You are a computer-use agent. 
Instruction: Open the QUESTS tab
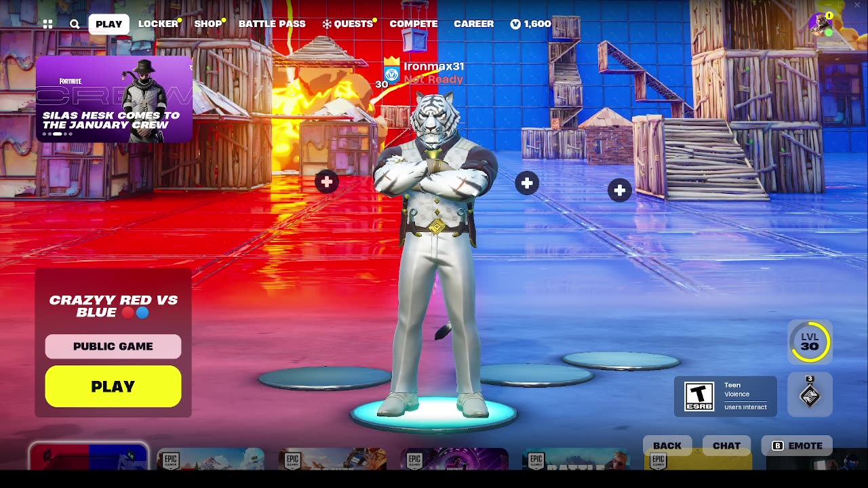[348, 24]
